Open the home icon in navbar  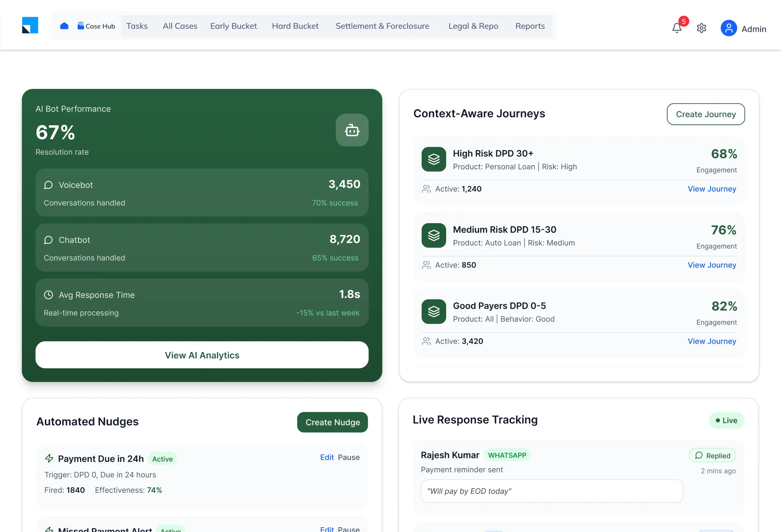(x=64, y=26)
